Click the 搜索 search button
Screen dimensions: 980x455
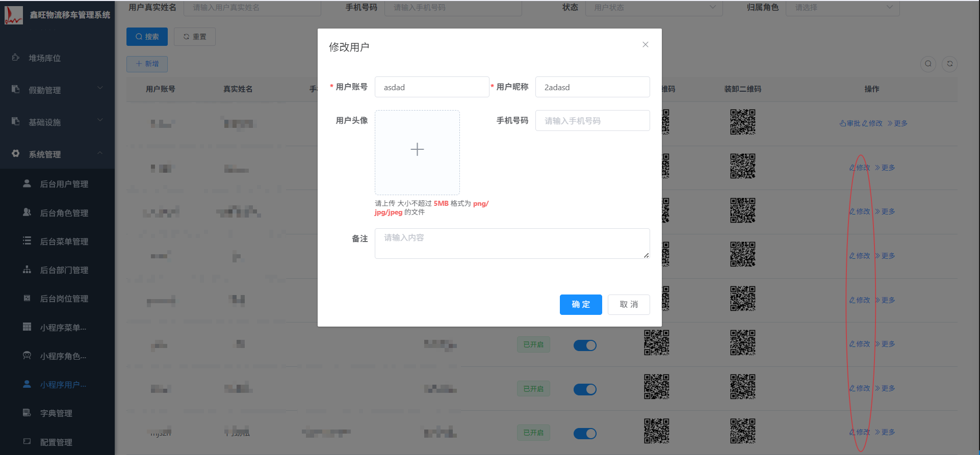tap(147, 37)
